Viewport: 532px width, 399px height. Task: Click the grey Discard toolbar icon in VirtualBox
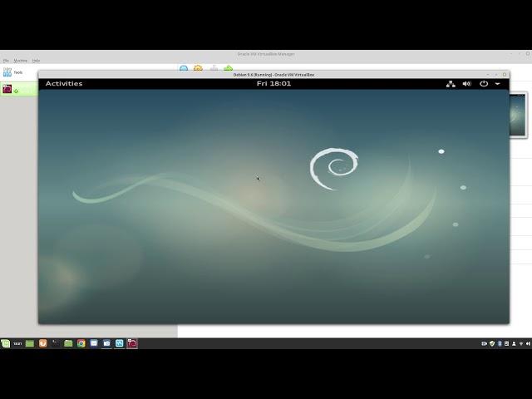pos(214,68)
